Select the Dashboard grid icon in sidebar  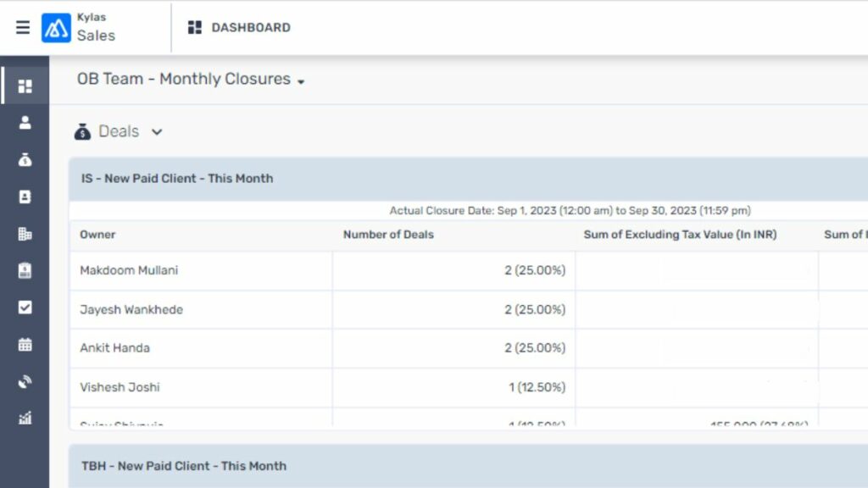tap(25, 86)
